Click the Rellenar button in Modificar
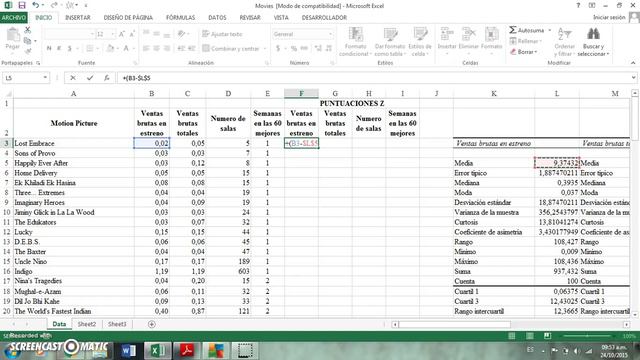Image resolution: width=640 pixels, height=360 pixels. coord(525,41)
